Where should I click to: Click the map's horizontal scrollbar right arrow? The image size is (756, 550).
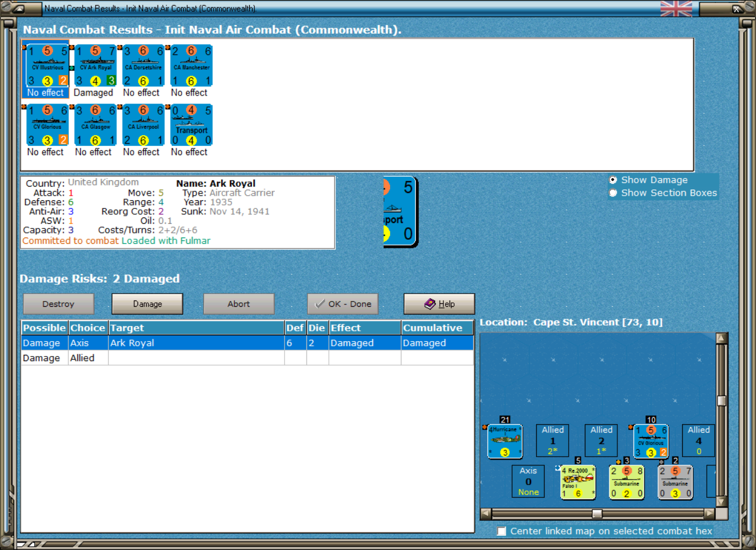(710, 513)
